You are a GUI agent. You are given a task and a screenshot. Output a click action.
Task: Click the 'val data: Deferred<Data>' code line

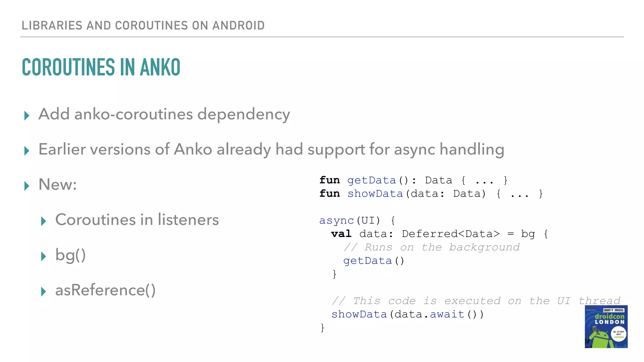439,234
